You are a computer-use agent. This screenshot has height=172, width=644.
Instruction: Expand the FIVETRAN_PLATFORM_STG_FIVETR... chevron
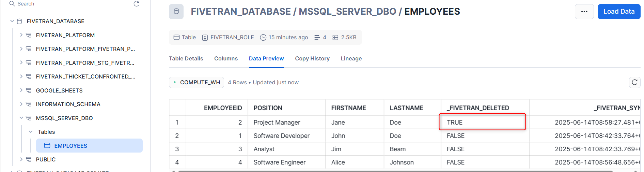(21, 62)
